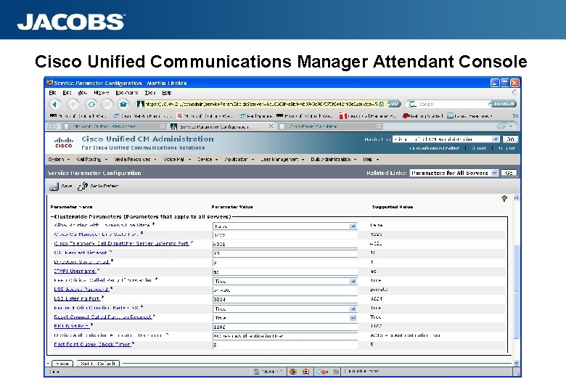This screenshot has height=392, width=566.
Task: Open the Keep Original Called Party dropdown
Action: click(285, 281)
